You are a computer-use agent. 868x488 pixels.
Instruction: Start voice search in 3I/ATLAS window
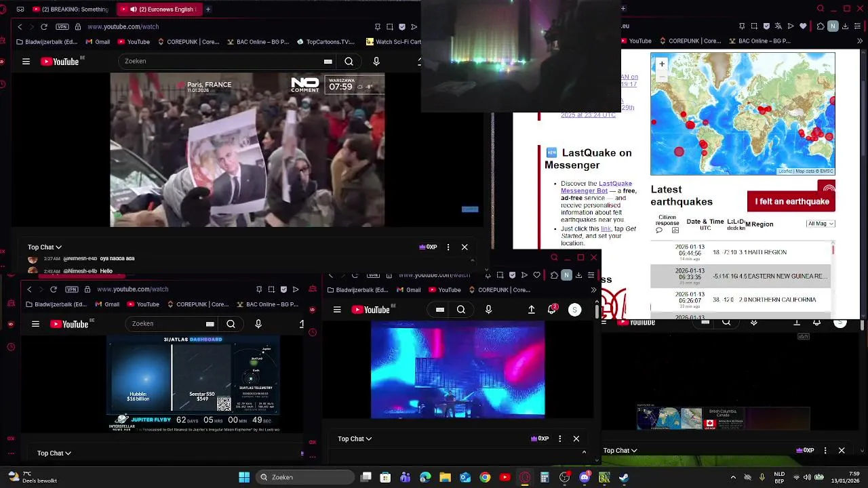click(258, 324)
